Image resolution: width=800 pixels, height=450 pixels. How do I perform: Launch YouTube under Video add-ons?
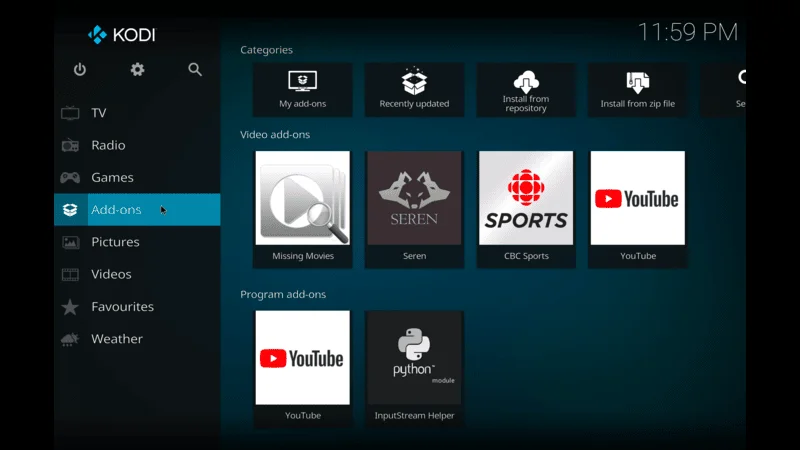pyautogui.click(x=638, y=209)
